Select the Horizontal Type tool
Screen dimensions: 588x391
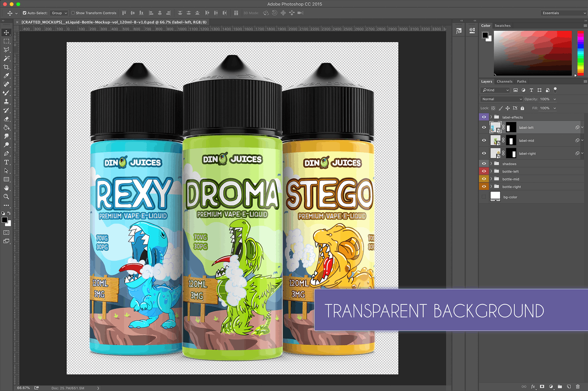click(6, 162)
